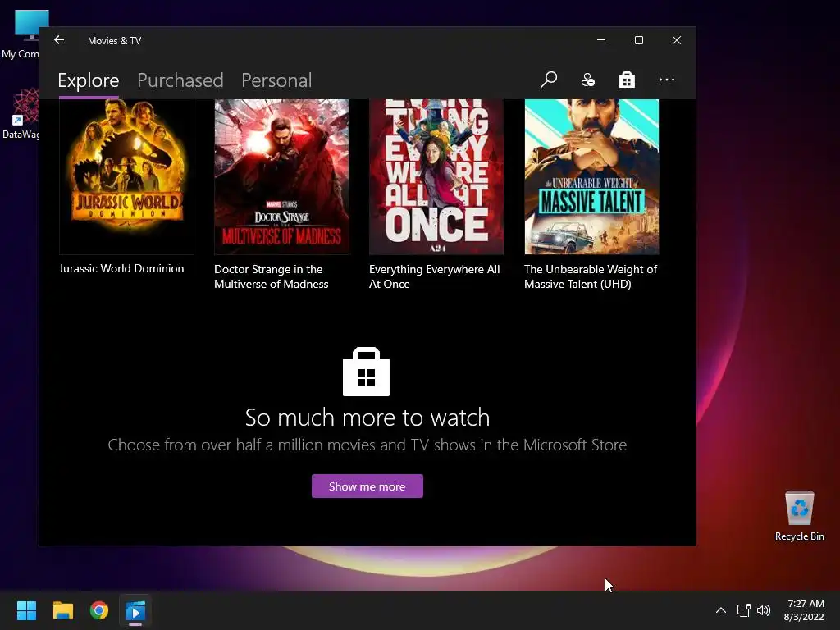Open the network status tray icon
The width and height of the screenshot is (840, 630).
click(x=743, y=610)
